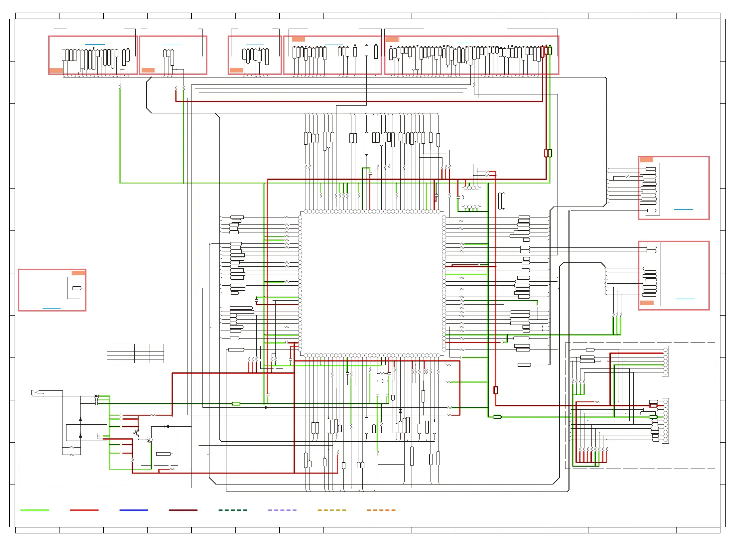The width and height of the screenshot is (754, 560).
Task: Click the empty table left of main IC
Action: coord(135,353)
